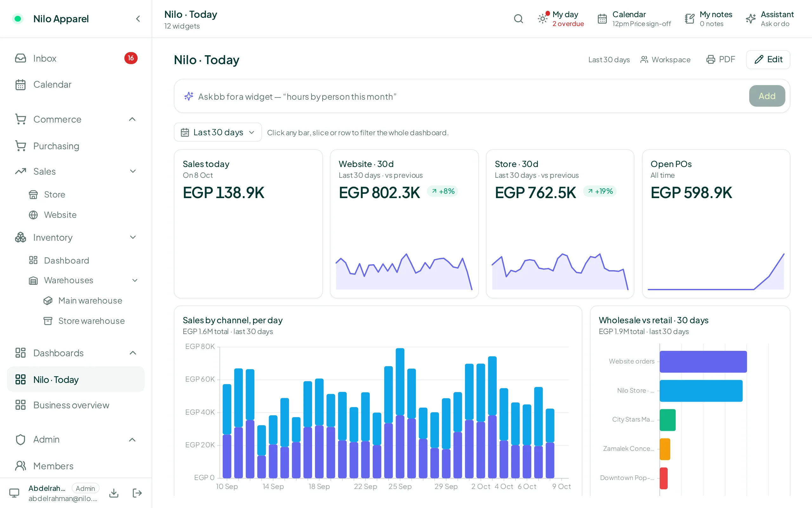This screenshot has height=508, width=812.
Task: Open the sidebar Calendar icon
Action: [21, 84]
